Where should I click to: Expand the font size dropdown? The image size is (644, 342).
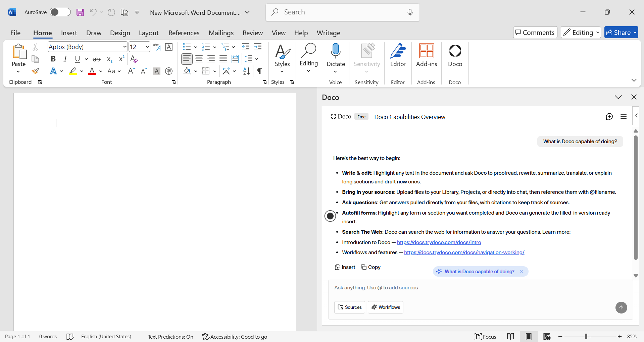[x=147, y=47]
